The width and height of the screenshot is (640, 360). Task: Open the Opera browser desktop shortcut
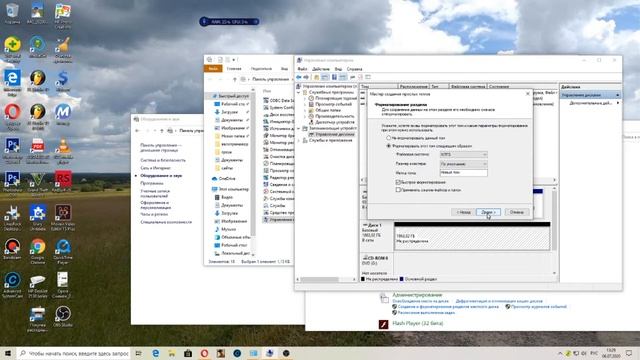(12, 116)
